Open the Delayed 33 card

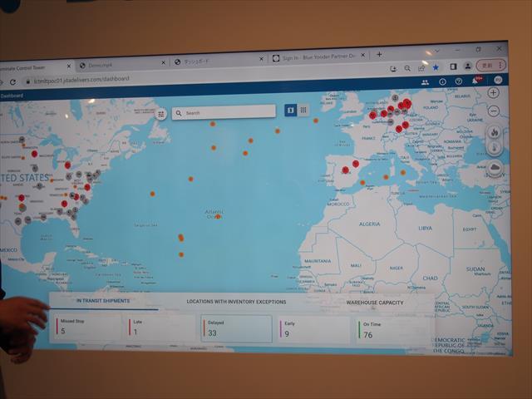[x=236, y=328]
